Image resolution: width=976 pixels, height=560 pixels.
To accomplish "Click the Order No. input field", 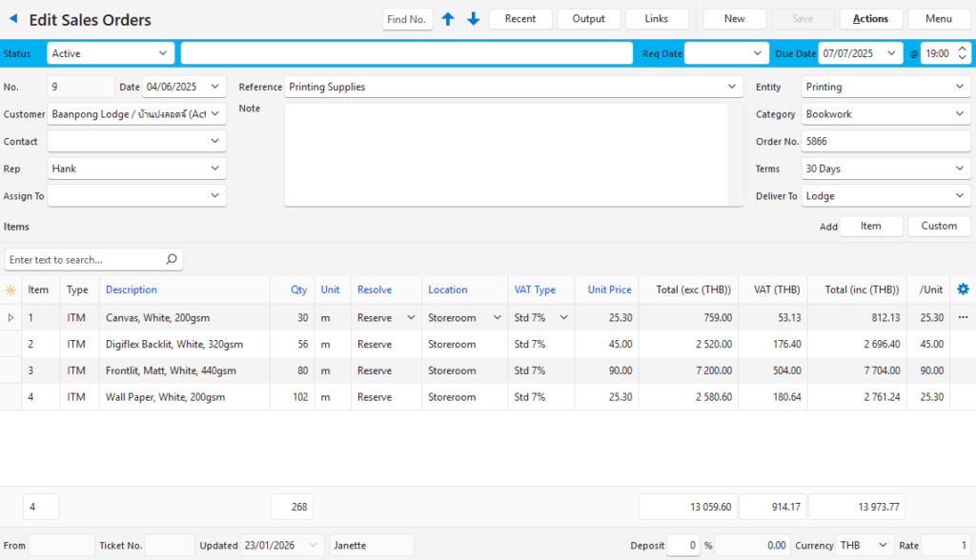I will [885, 141].
